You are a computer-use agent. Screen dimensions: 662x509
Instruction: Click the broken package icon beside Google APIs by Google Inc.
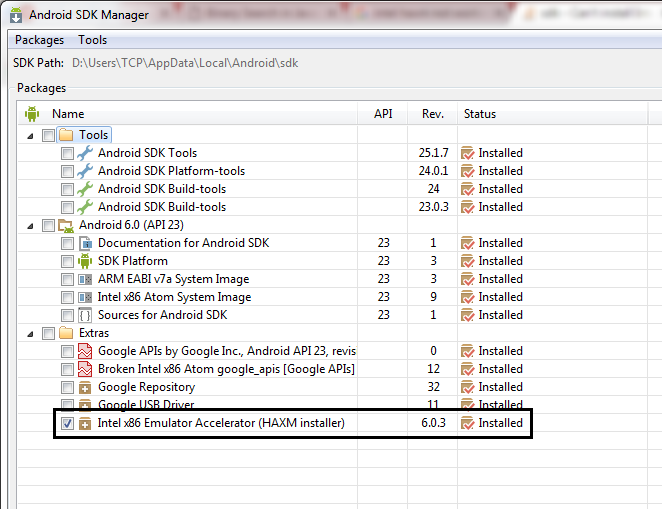click(85, 351)
